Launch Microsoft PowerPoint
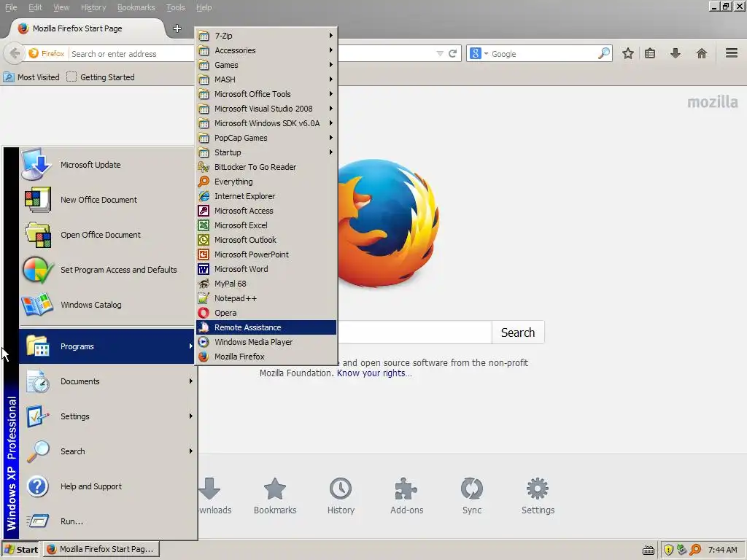Screen dimensions: 747x560 pos(266,254)
